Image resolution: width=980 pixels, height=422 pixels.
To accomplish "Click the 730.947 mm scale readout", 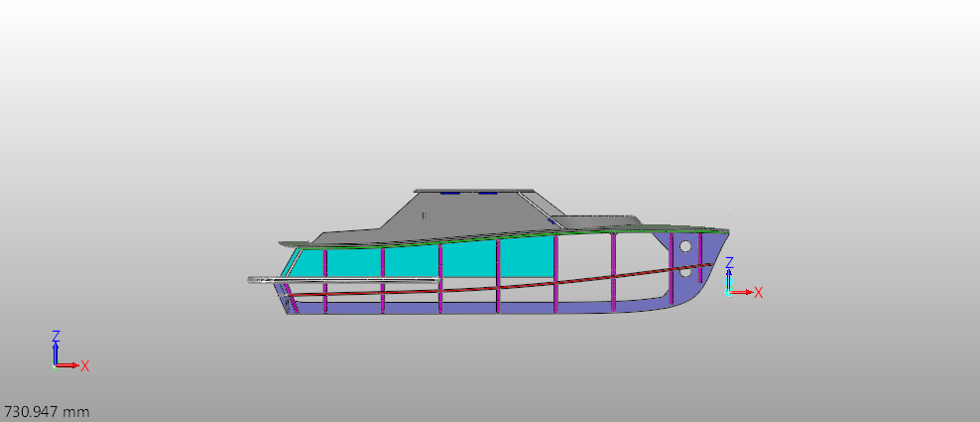I will (x=47, y=412).
